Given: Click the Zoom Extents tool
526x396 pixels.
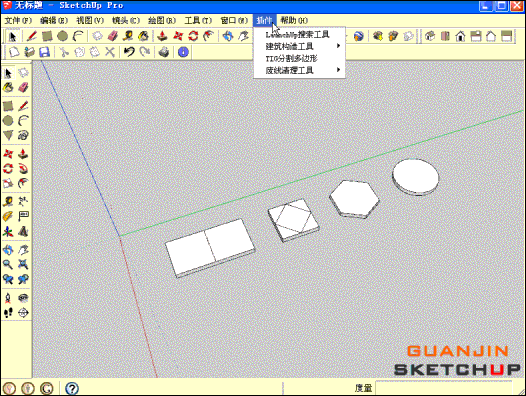Looking at the screenshot, I should click(x=23, y=264).
